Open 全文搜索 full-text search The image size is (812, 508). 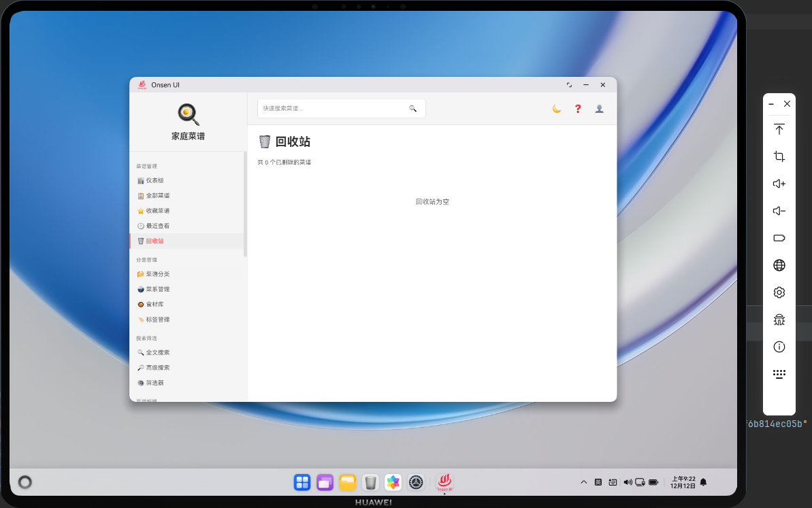click(x=156, y=352)
